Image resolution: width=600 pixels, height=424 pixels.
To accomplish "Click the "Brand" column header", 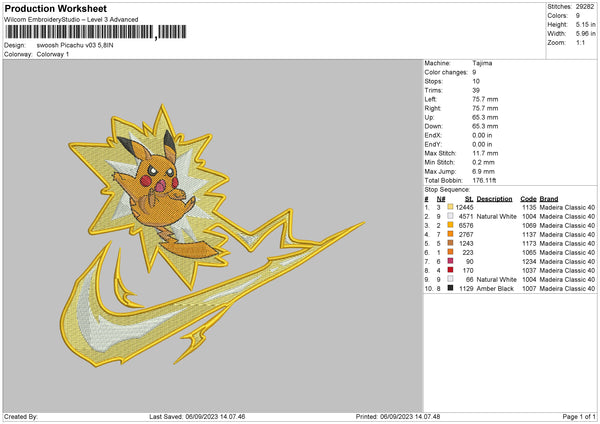I will 549,199.
